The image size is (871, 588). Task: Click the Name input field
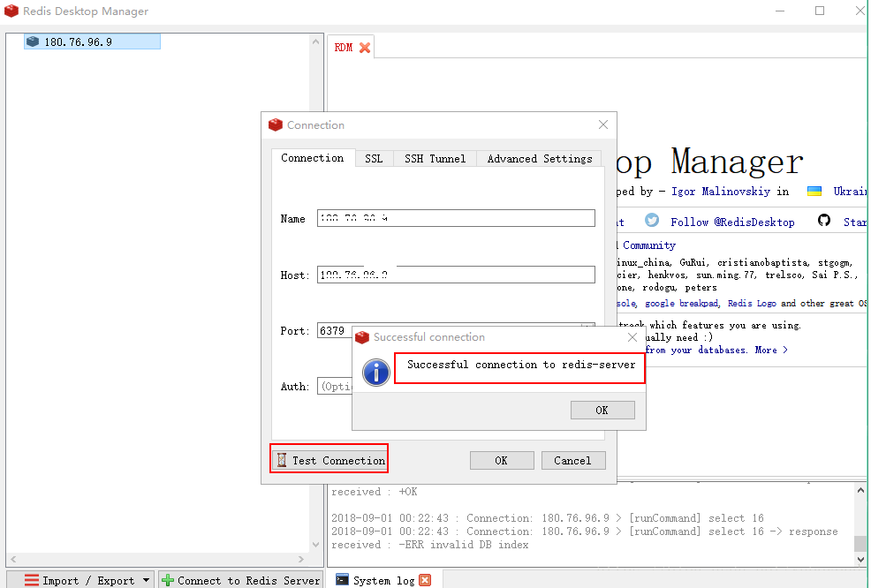[x=456, y=218]
